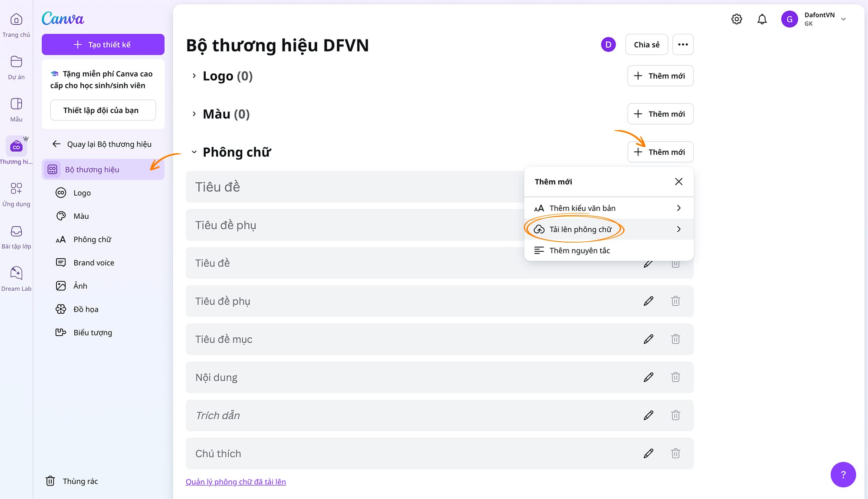Click the Canva logo
Viewport: 868px width, 499px height.
point(63,19)
